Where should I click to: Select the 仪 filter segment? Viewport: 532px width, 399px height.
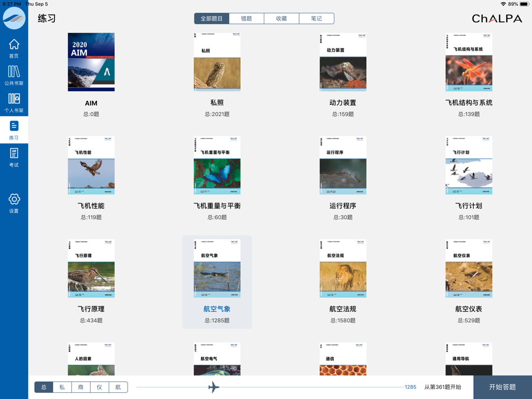[100, 387]
